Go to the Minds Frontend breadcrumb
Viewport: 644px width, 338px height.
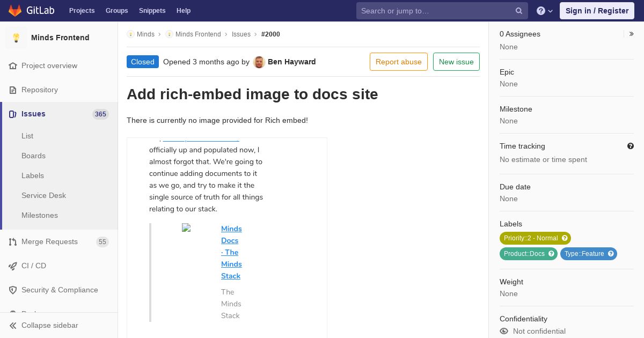pyautogui.click(x=198, y=34)
